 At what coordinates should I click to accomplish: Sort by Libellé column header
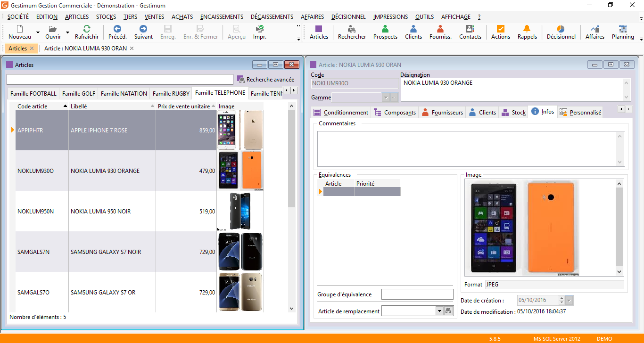point(112,106)
